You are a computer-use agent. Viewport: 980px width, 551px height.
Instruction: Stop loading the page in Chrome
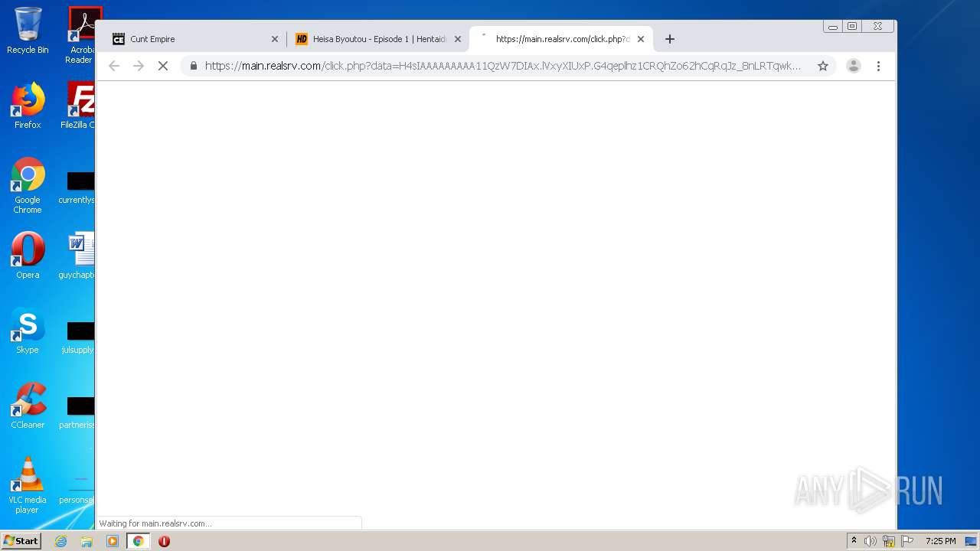(x=162, y=66)
